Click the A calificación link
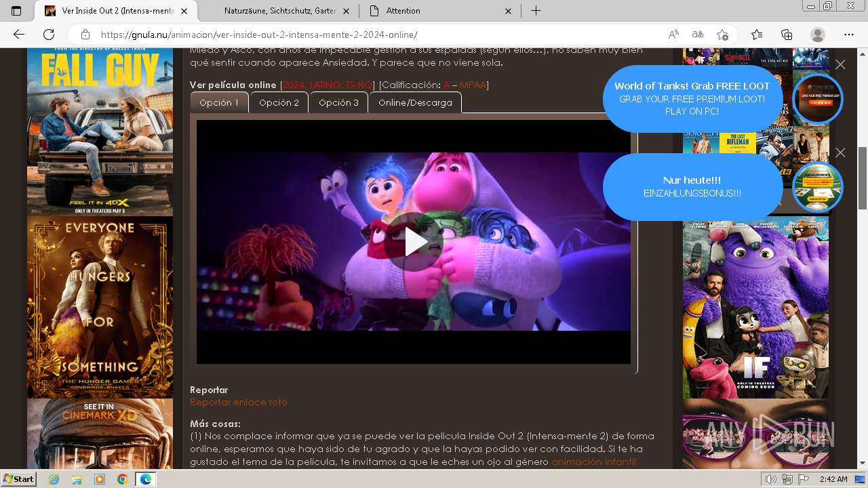This screenshot has height=488, width=868. [x=447, y=85]
